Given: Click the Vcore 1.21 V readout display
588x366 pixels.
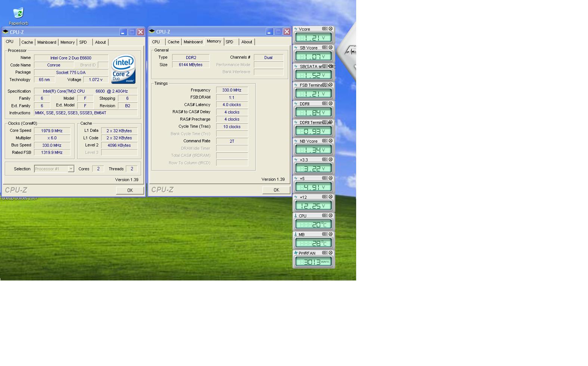Looking at the screenshot, I should point(314,38).
